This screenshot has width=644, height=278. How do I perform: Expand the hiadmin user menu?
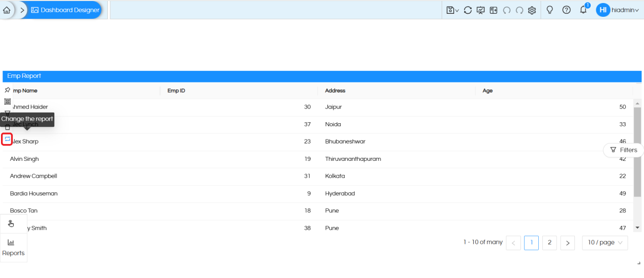click(625, 10)
